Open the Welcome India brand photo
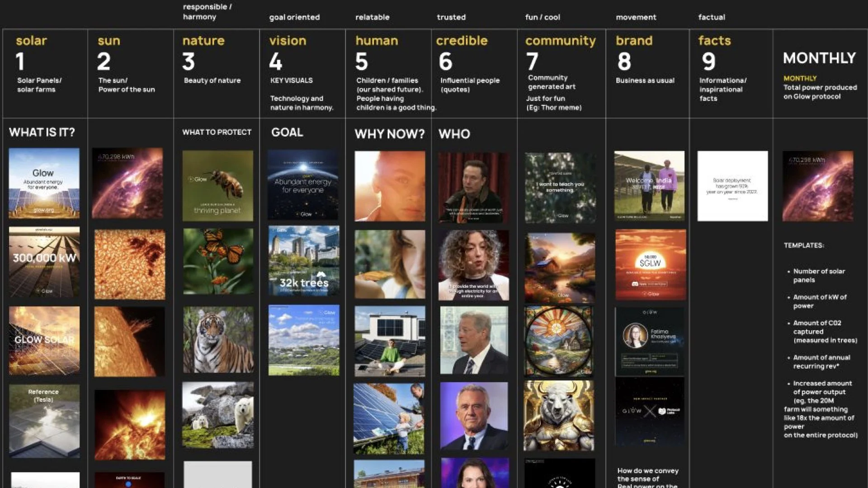868x488 pixels. point(649,186)
